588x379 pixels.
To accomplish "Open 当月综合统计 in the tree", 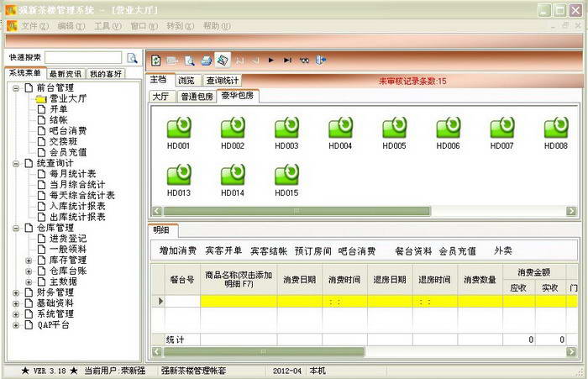I will pyautogui.click(x=77, y=185).
